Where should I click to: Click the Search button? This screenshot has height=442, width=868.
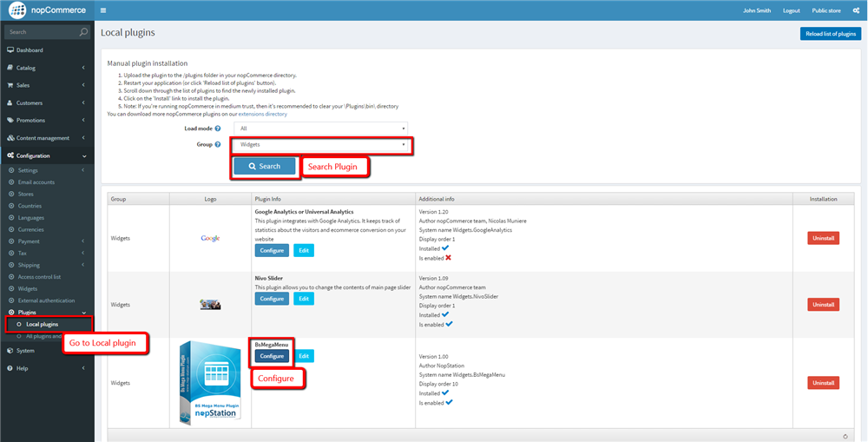coord(265,166)
